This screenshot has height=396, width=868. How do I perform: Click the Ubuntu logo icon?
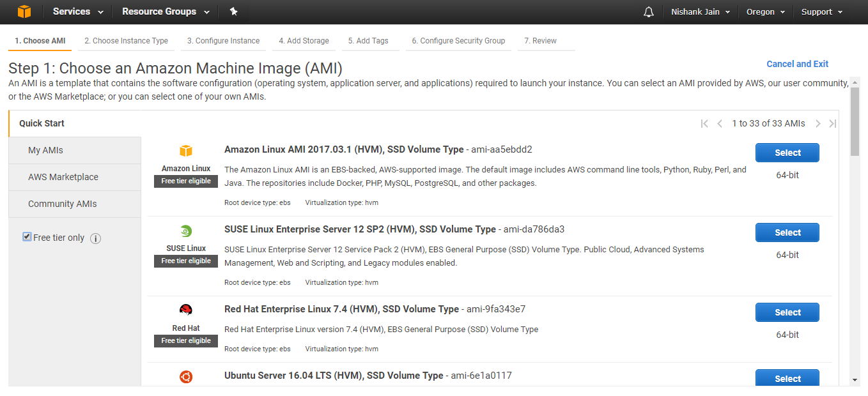click(186, 377)
